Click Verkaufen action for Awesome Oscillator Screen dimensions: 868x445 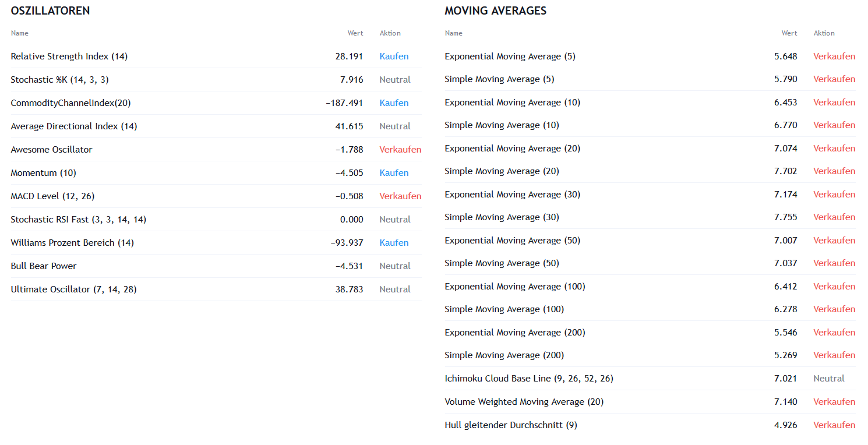point(400,150)
